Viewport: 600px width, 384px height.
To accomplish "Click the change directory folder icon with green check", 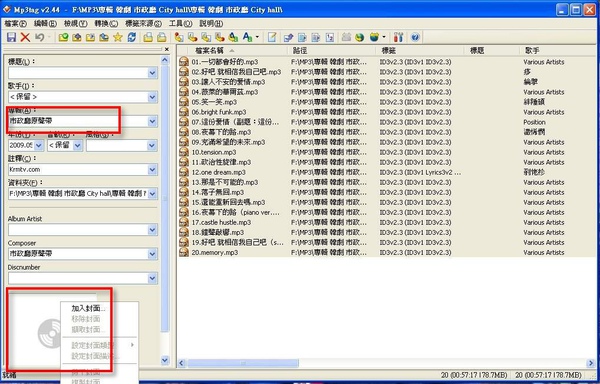I will coord(64,37).
